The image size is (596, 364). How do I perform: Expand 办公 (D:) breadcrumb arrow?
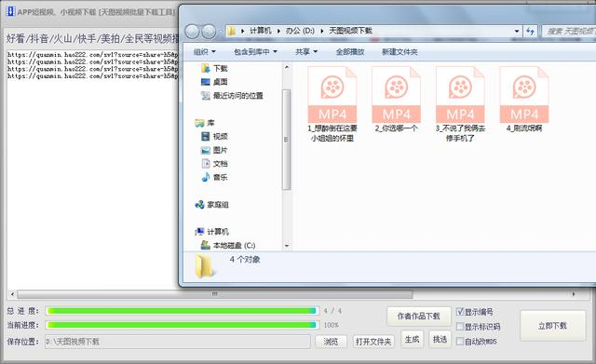tap(321, 31)
